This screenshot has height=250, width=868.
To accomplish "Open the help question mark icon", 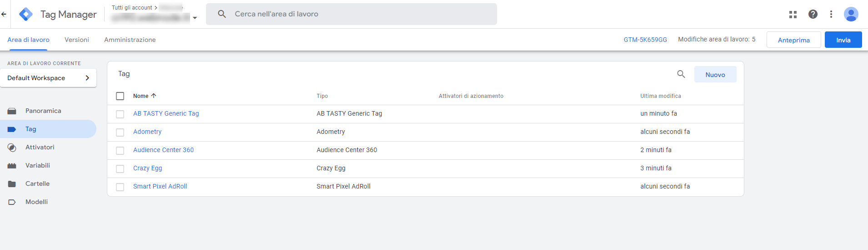I will (813, 14).
